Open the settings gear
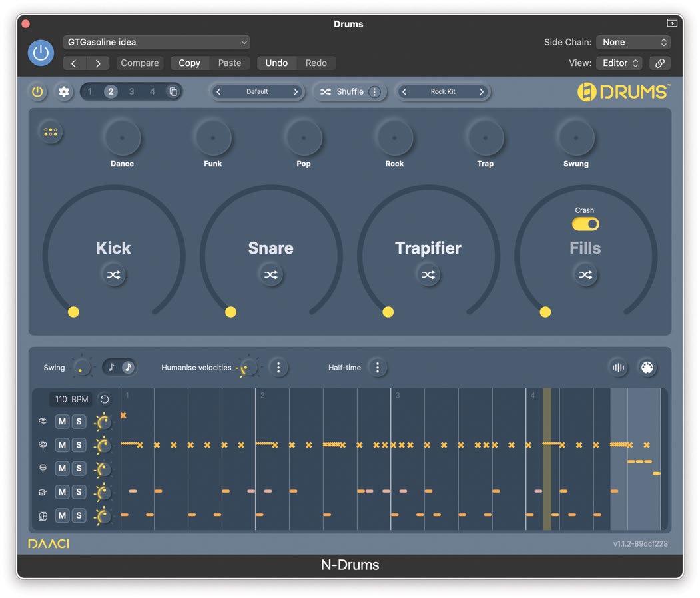The image size is (700, 598). click(x=64, y=91)
